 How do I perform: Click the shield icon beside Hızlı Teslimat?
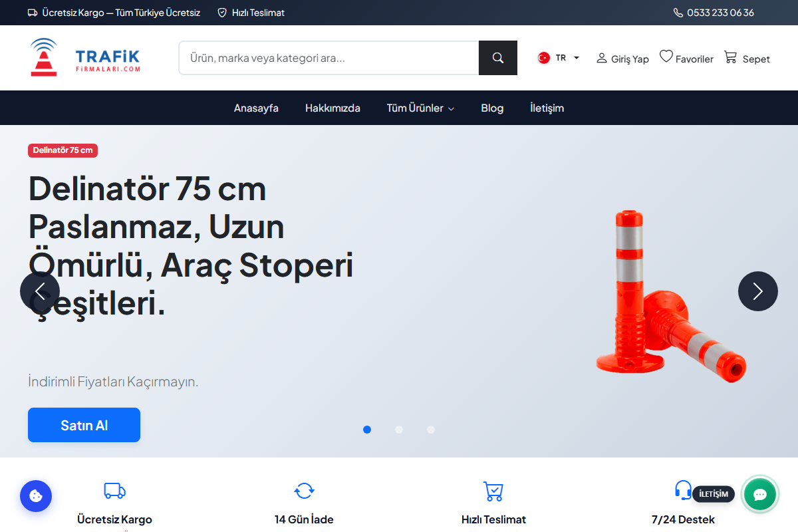point(222,13)
